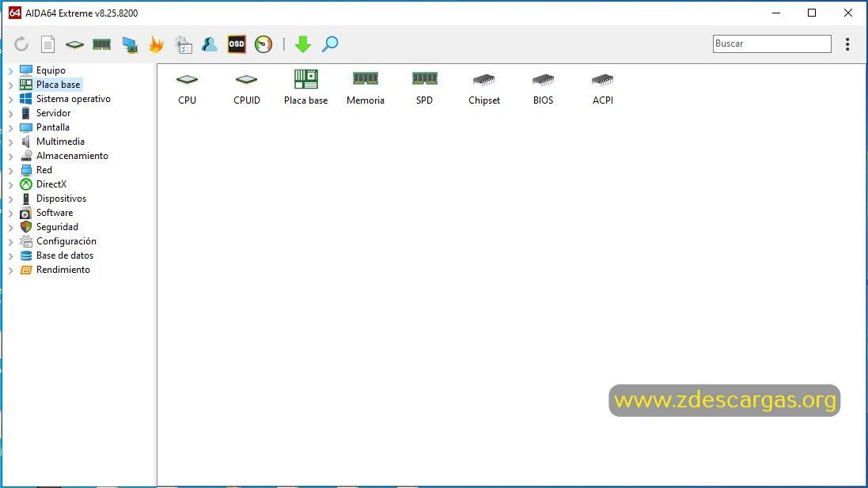
Task: Click the user profile toolbar icon
Action: click(x=209, y=44)
